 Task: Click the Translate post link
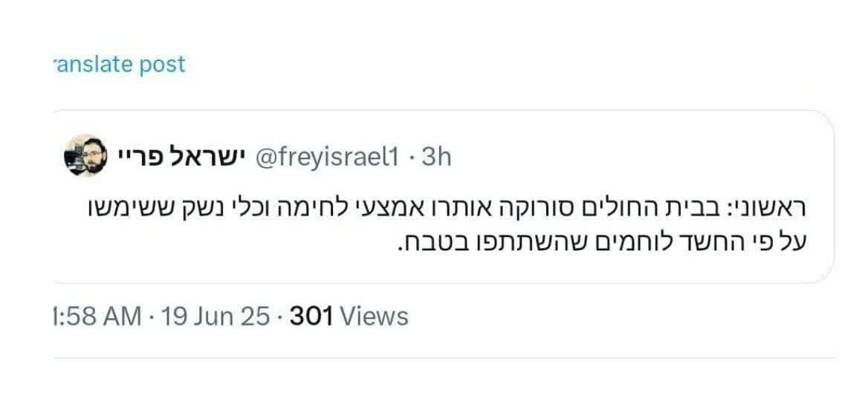coord(120,65)
